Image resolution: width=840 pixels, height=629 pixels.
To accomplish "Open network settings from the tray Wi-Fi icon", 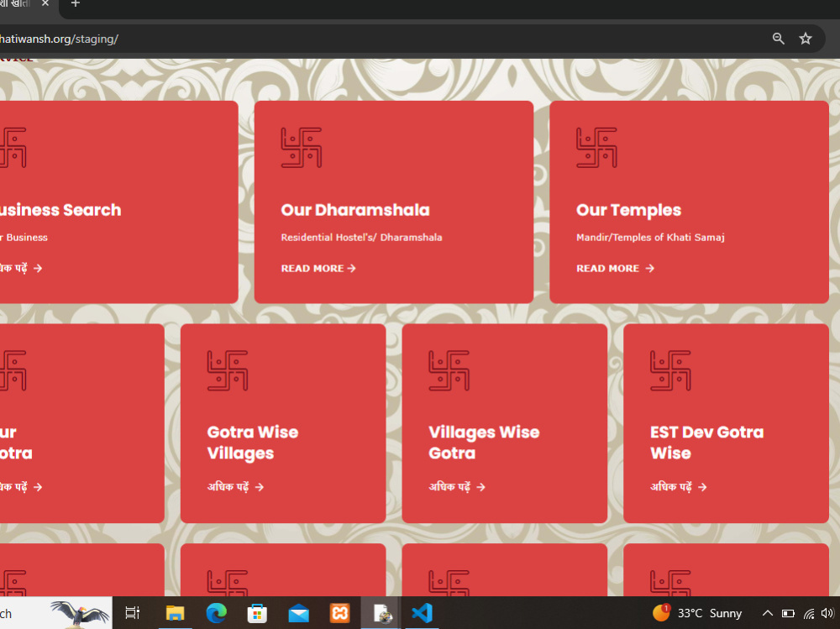I will point(809,613).
